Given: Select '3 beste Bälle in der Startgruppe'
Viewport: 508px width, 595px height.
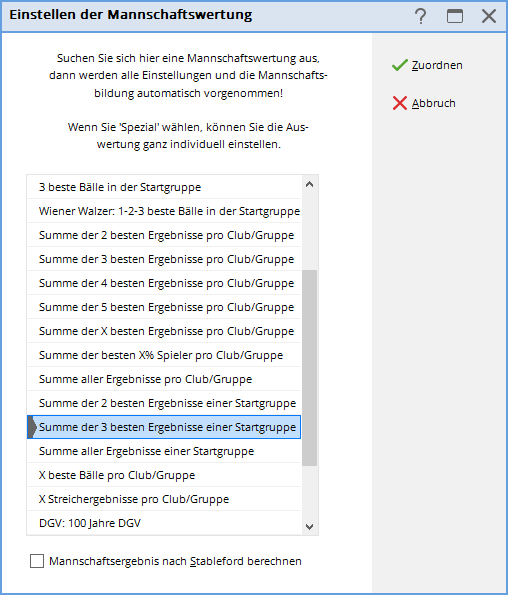Looking at the screenshot, I should click(x=164, y=187).
